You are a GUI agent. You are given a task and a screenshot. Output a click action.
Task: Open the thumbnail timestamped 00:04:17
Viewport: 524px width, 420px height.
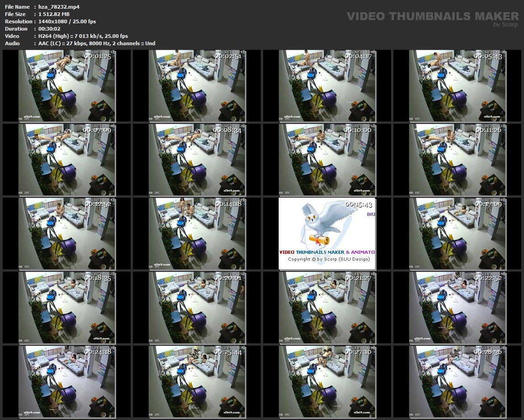[327, 85]
